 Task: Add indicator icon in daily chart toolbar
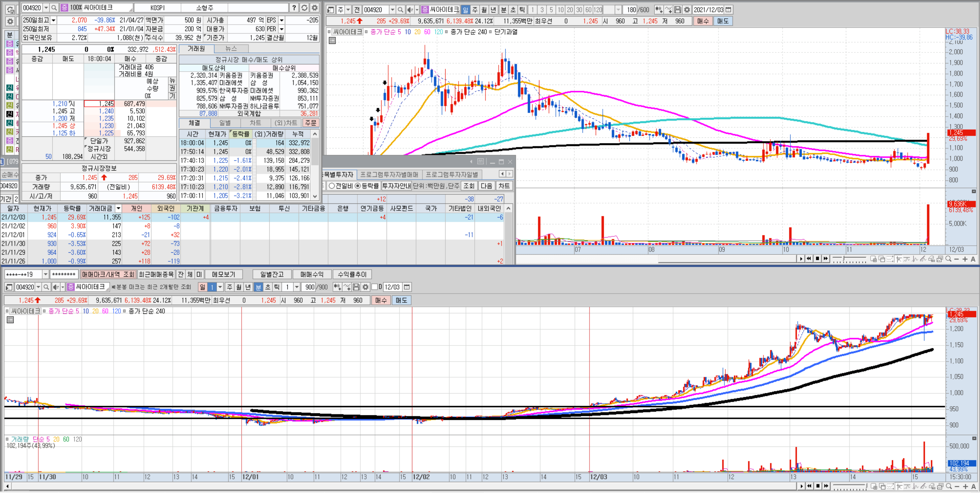(x=659, y=10)
